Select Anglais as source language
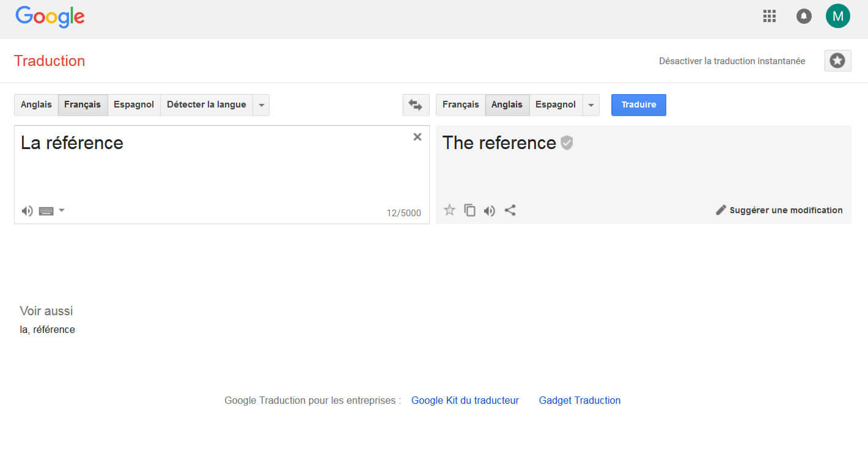Image resolution: width=868 pixels, height=449 pixels. 36,105
